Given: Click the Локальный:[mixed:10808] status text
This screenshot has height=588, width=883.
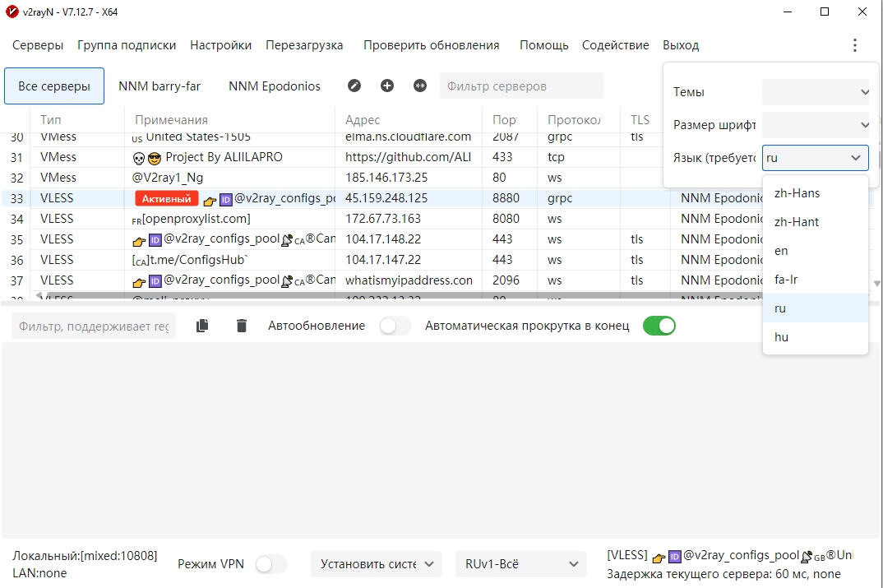Looking at the screenshot, I should [85, 555].
